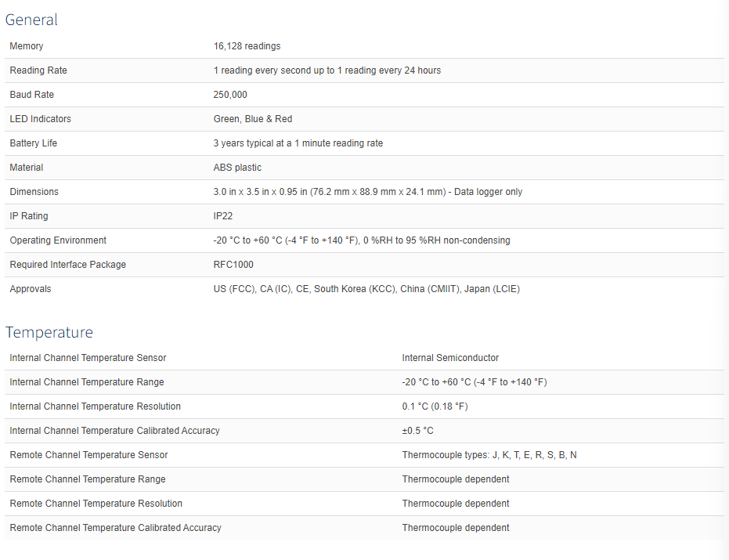Click the Temperature section heading
Image resolution: width=729 pixels, height=560 pixels.
(49, 332)
